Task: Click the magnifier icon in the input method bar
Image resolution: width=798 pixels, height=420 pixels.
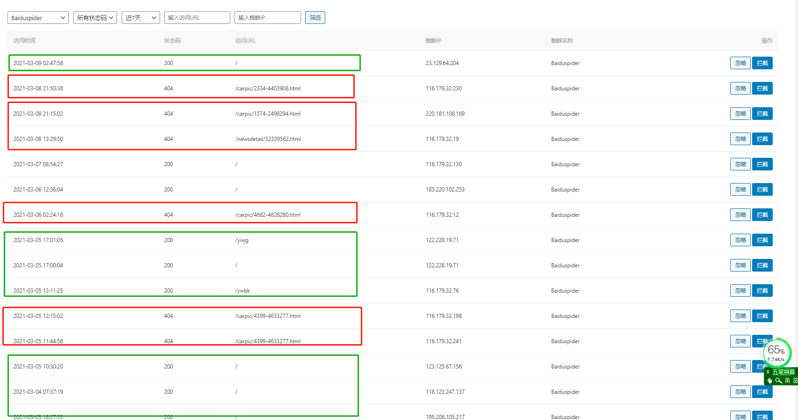Action: coord(778,380)
